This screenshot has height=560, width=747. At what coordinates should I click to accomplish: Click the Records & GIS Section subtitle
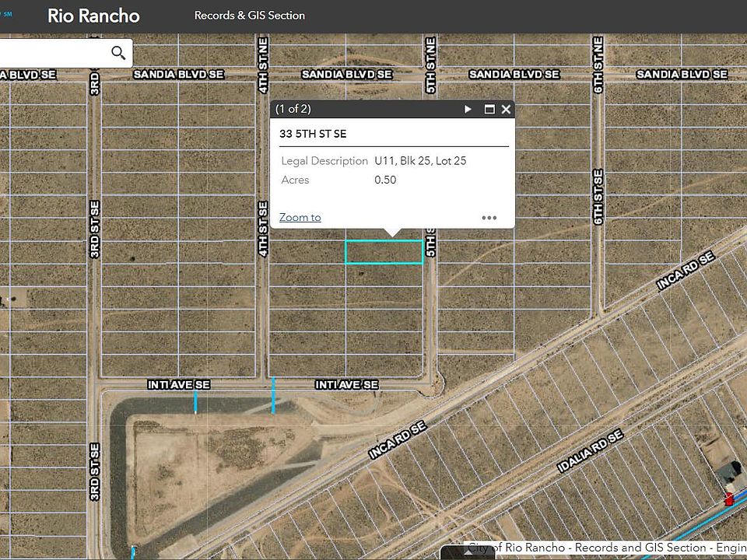[x=249, y=16]
